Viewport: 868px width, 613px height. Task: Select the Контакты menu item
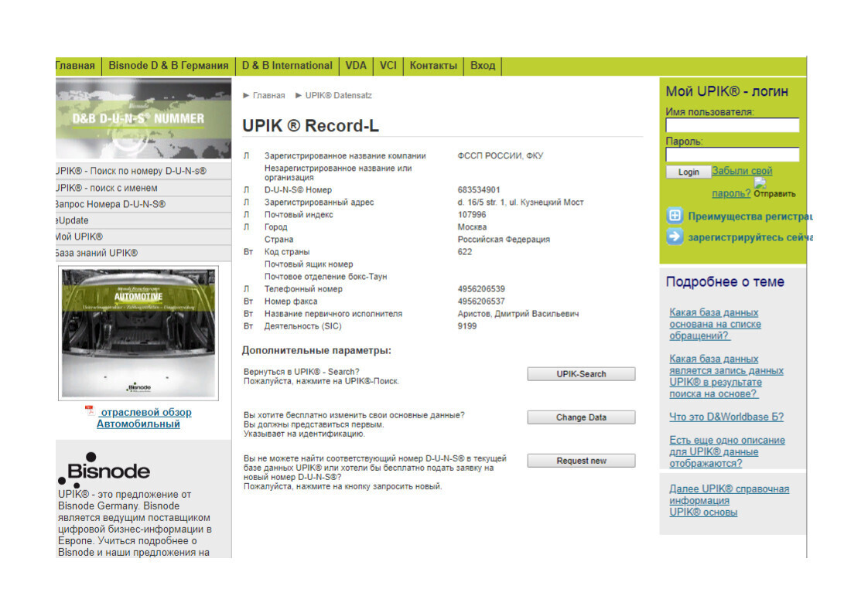pyautogui.click(x=432, y=66)
